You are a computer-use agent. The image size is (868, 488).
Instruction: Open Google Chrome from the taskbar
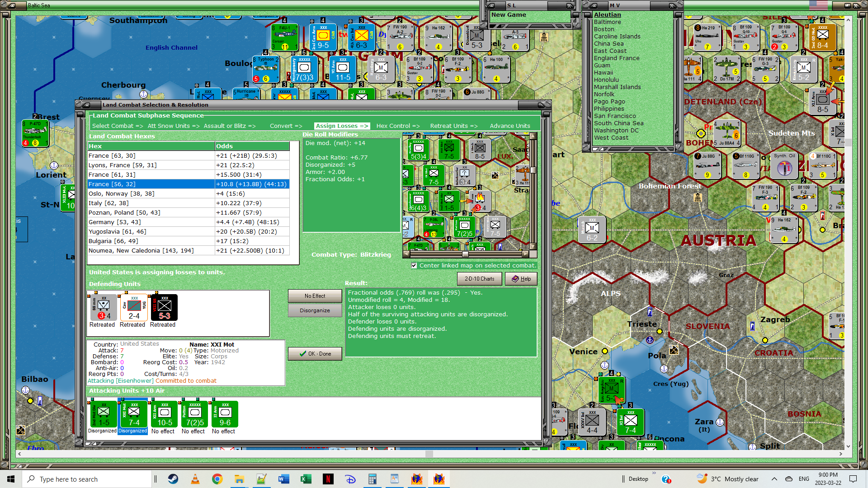click(217, 479)
